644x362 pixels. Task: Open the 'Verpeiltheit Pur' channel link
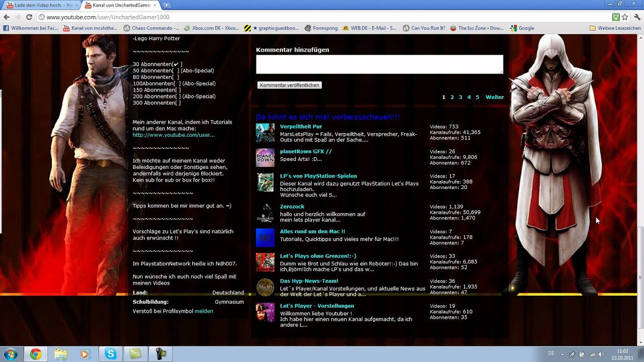(301, 127)
